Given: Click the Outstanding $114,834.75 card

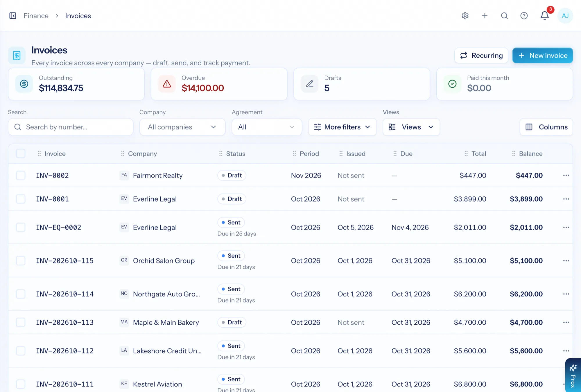Looking at the screenshot, I should click(x=76, y=84).
